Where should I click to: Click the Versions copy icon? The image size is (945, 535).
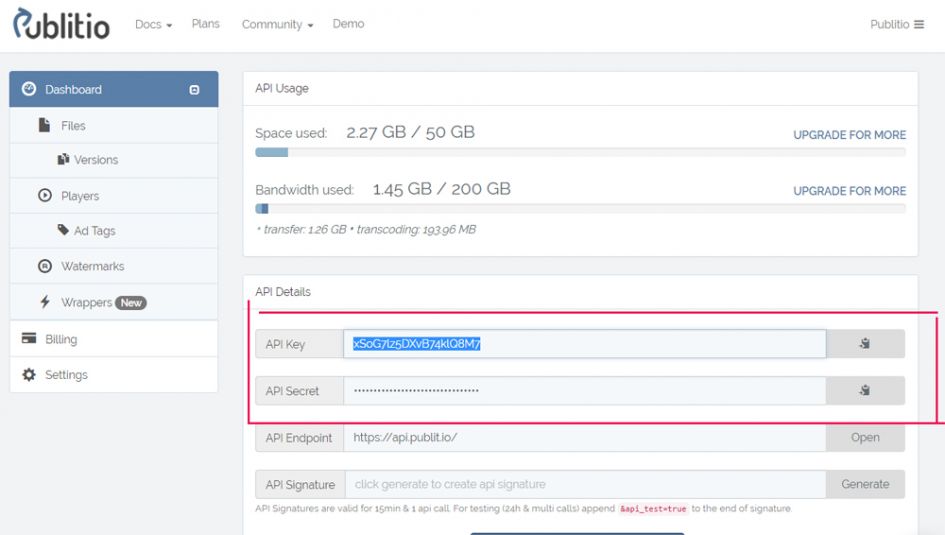63,159
